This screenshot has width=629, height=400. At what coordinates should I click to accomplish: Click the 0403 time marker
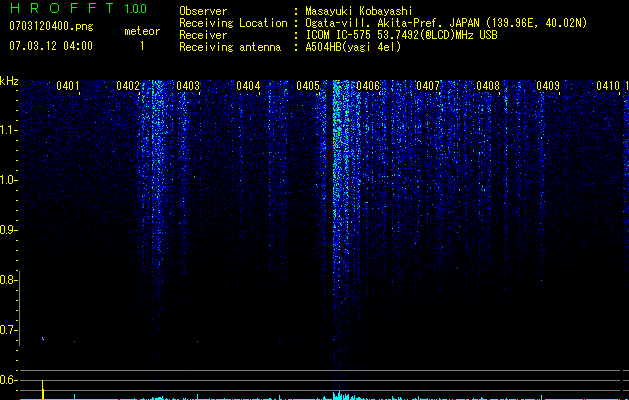[188, 86]
